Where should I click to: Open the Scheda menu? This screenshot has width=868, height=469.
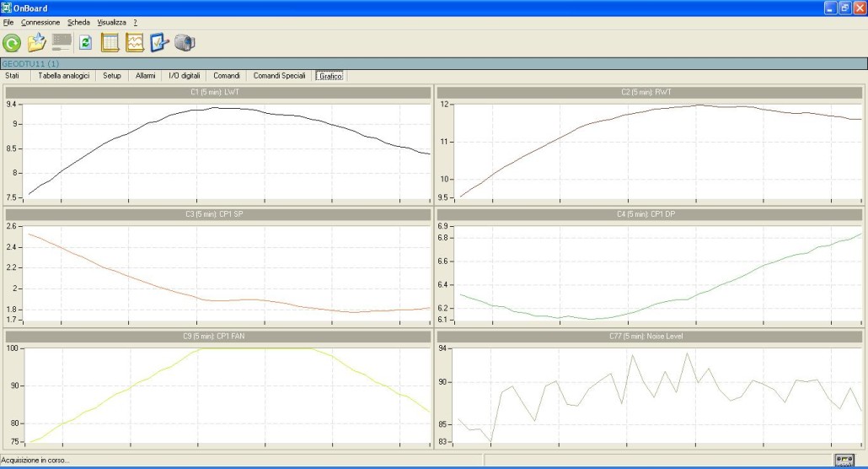tap(78, 22)
